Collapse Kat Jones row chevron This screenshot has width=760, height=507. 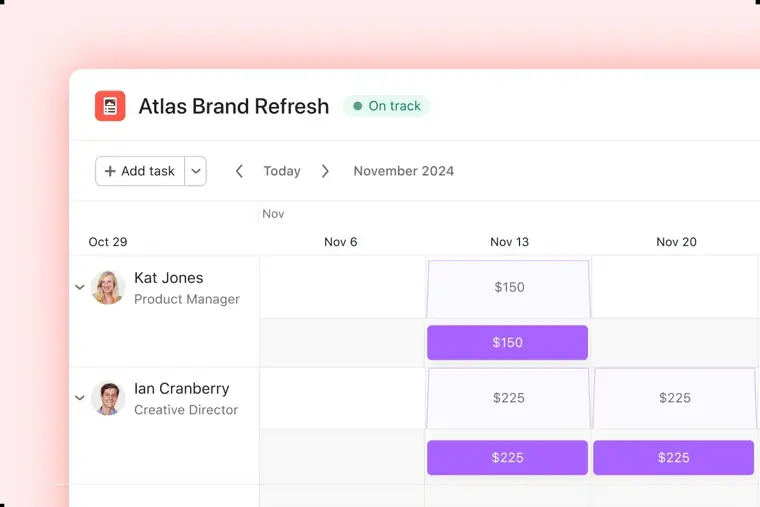pyautogui.click(x=80, y=287)
